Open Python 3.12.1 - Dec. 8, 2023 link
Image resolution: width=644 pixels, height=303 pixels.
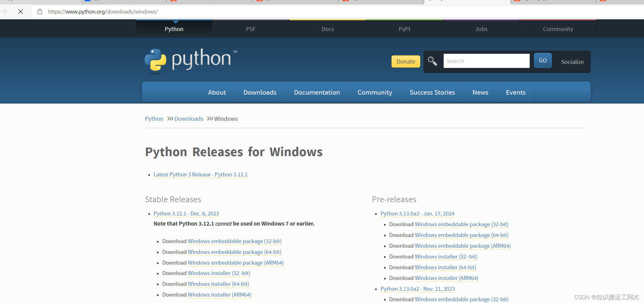point(186,214)
